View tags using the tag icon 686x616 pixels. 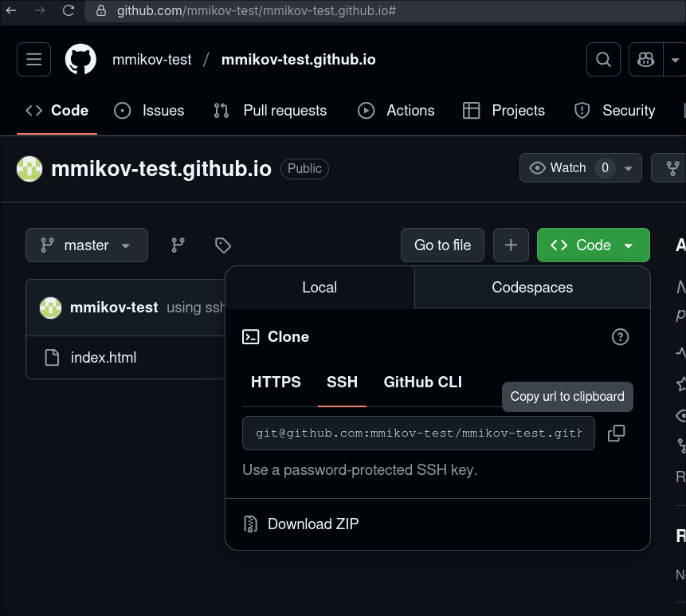(223, 245)
